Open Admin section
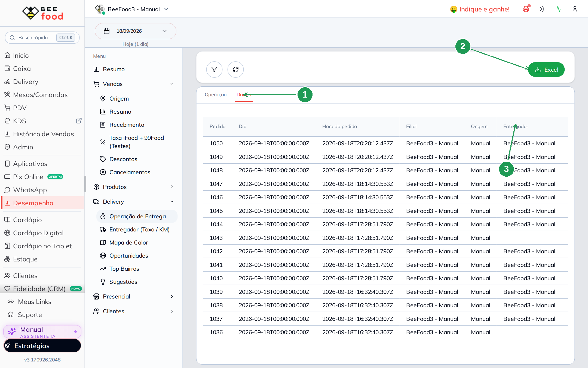 coord(42,147)
